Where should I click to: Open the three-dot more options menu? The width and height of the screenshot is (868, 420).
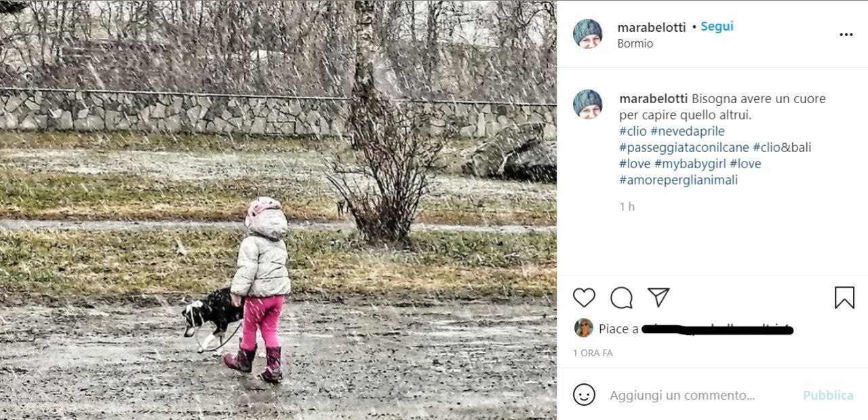[846, 35]
